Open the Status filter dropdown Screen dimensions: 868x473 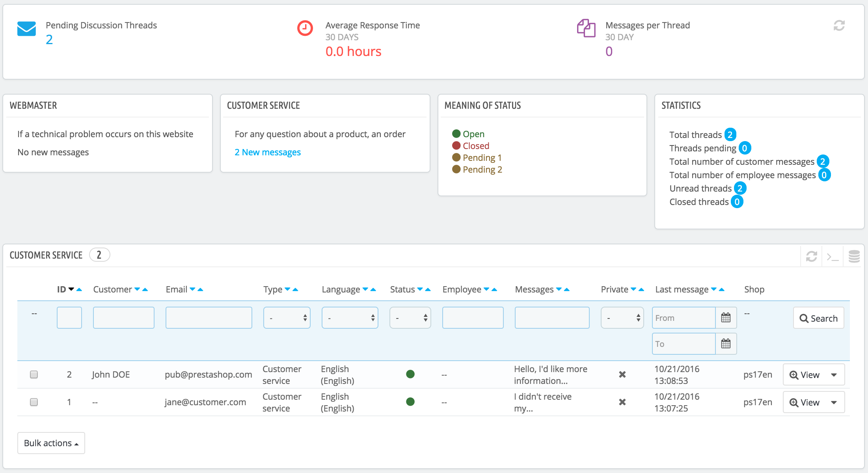click(x=410, y=318)
